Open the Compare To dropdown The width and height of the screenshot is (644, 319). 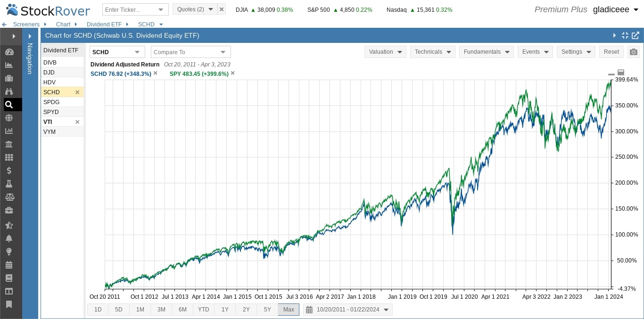click(190, 52)
